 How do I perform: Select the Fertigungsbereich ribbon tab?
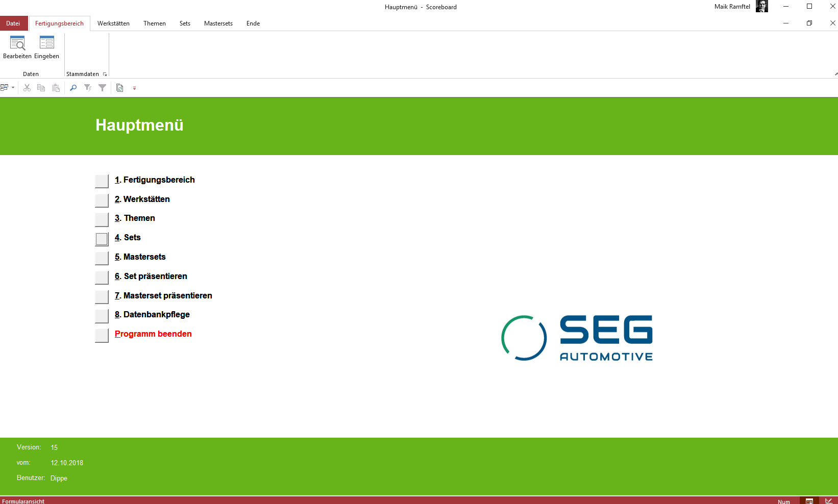59,23
